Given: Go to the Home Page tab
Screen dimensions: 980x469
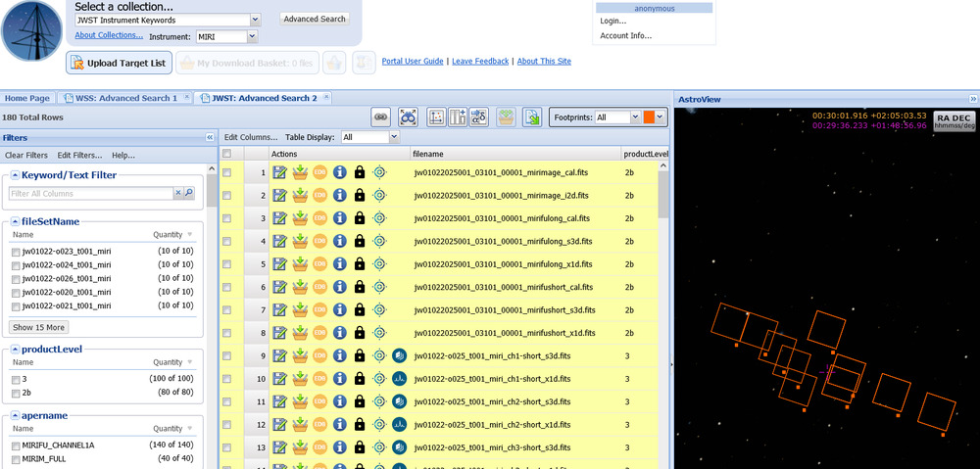Looking at the screenshot, I should [26, 98].
